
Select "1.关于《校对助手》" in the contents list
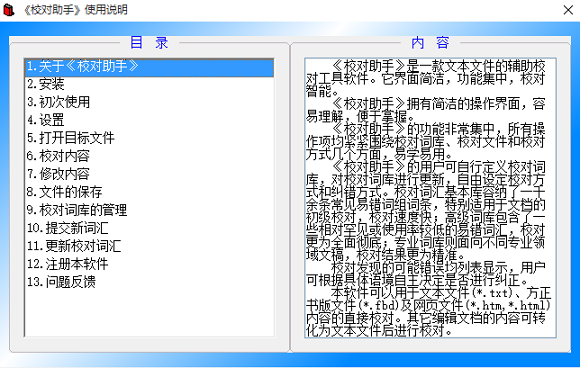pos(150,67)
